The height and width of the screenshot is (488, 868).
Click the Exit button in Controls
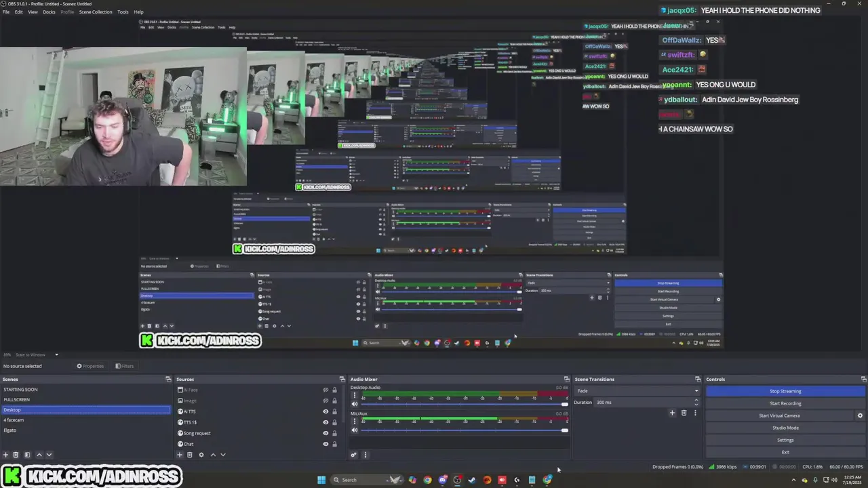785,452
